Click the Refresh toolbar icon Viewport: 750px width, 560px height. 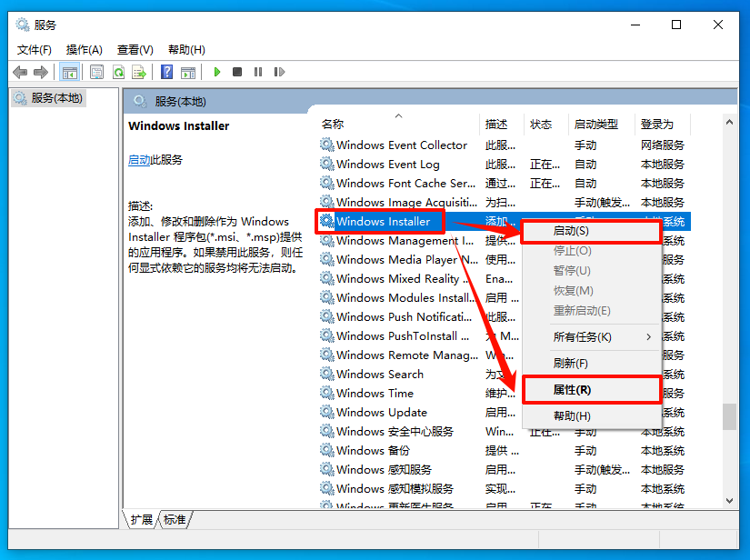[x=118, y=72]
